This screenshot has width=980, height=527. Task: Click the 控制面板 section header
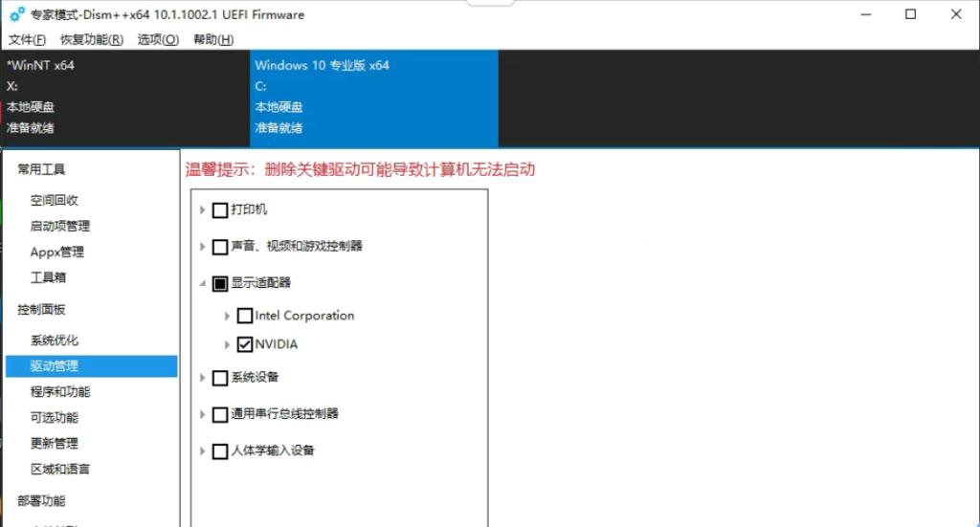point(41,309)
